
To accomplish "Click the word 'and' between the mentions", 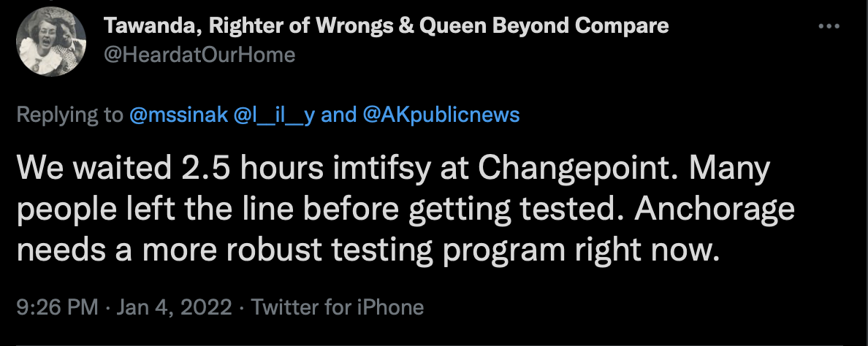I will pyautogui.click(x=338, y=115).
